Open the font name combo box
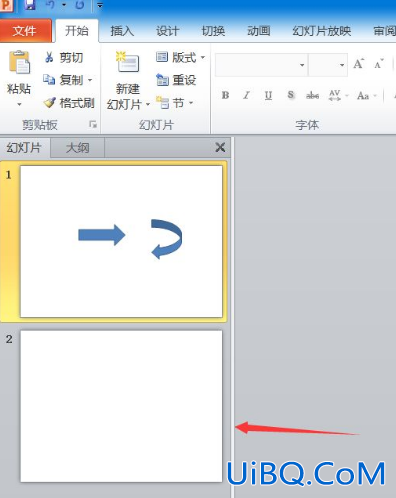The image size is (396, 498). 261,65
